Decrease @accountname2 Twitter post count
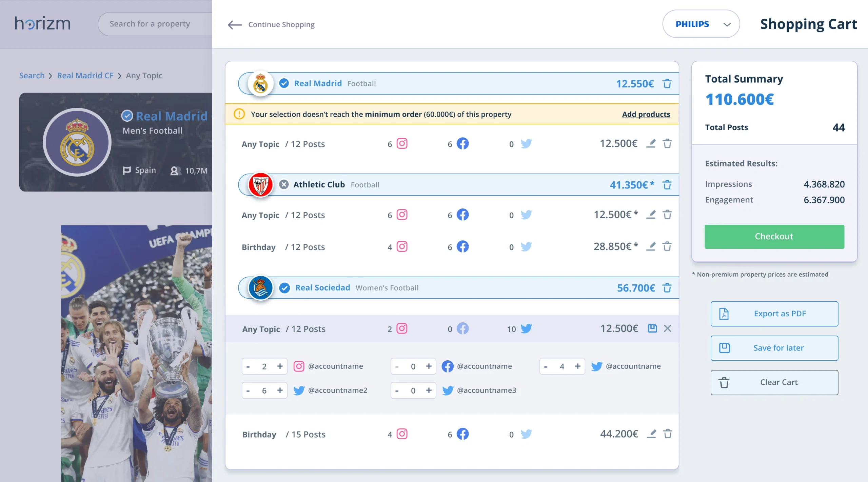Screen dimensions: 868x482 (x=248, y=390)
